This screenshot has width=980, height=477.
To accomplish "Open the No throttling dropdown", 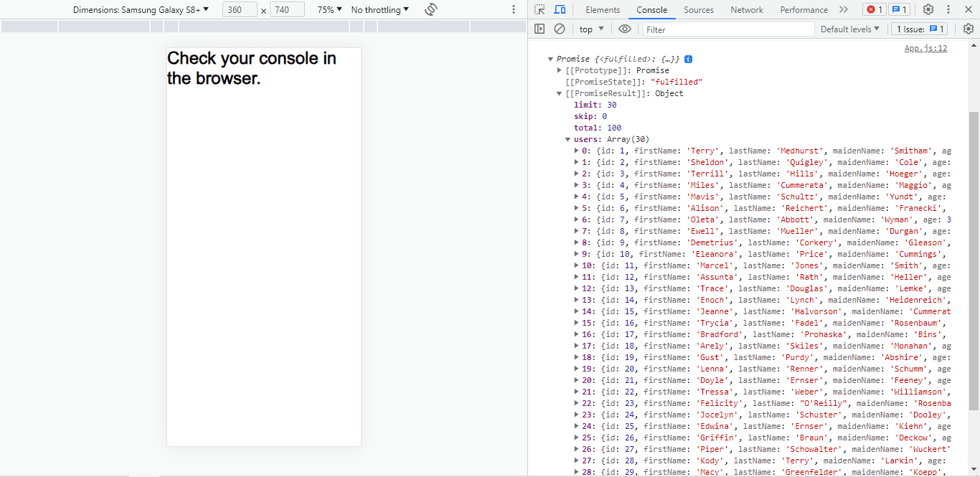I will (380, 10).
